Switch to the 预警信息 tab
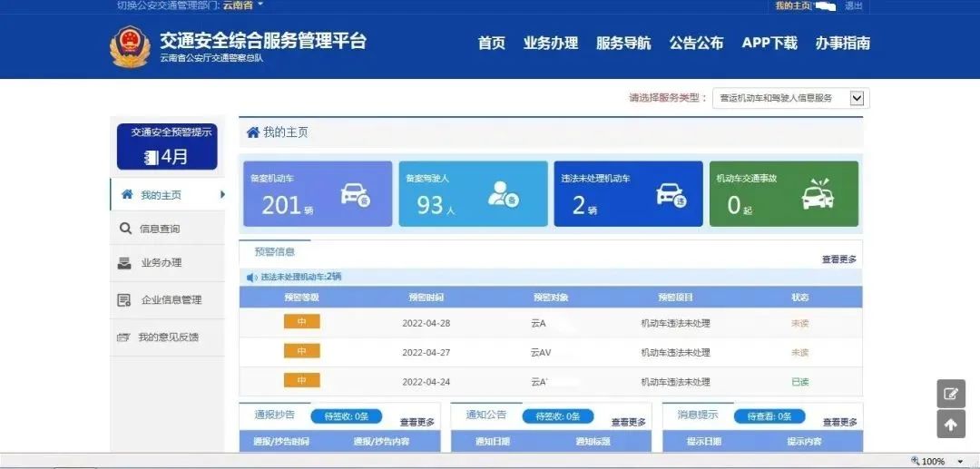The height and width of the screenshot is (469, 980). pos(275,252)
